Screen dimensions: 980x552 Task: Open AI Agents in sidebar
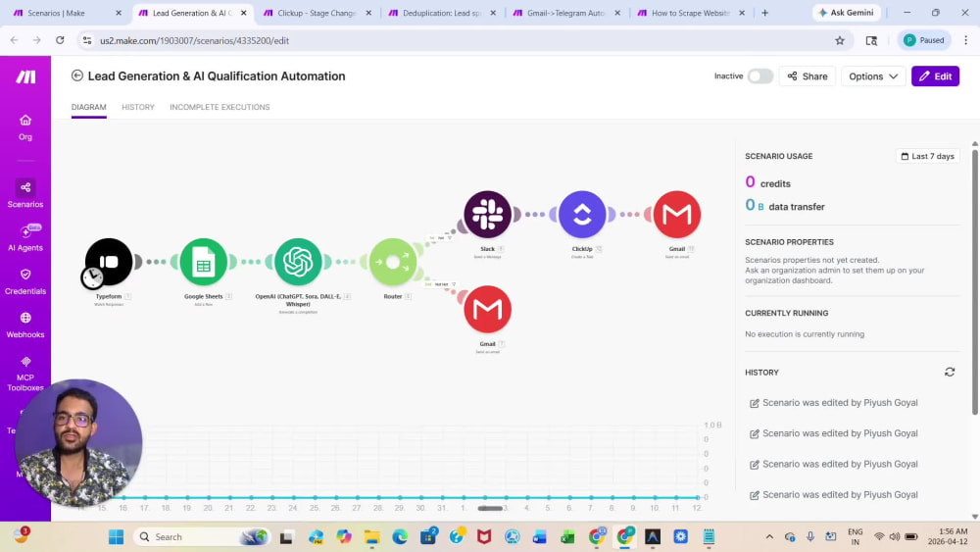coord(25,238)
